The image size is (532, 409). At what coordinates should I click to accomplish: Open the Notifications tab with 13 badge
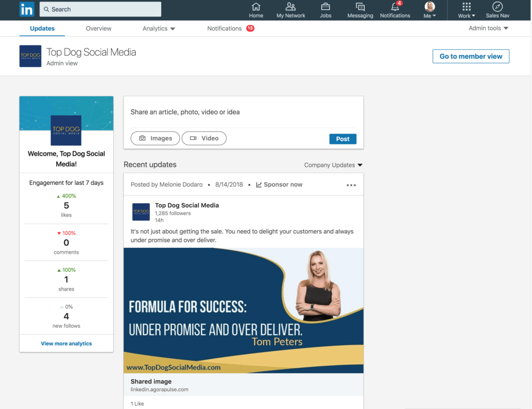[231, 29]
